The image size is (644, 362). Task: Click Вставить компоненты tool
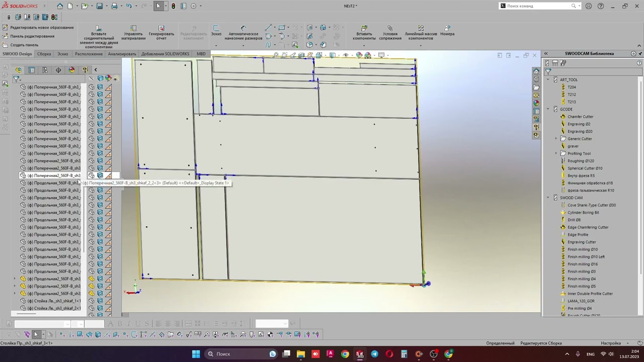[364, 33]
